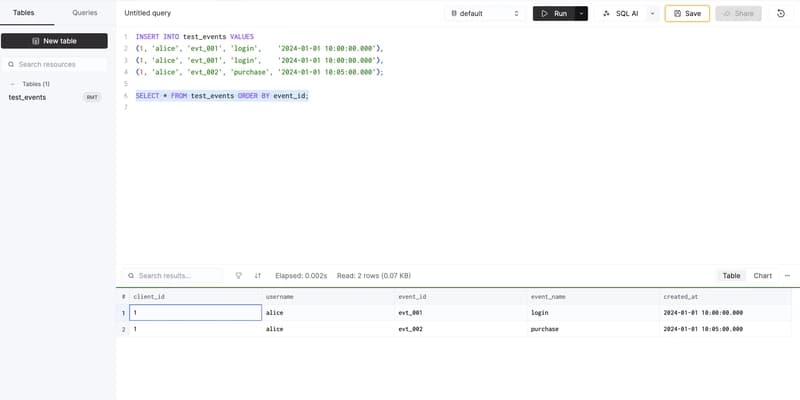Select the 2024-01-01 10:00:00.000 result cell
The width and height of the screenshot is (800, 400).
726,313
